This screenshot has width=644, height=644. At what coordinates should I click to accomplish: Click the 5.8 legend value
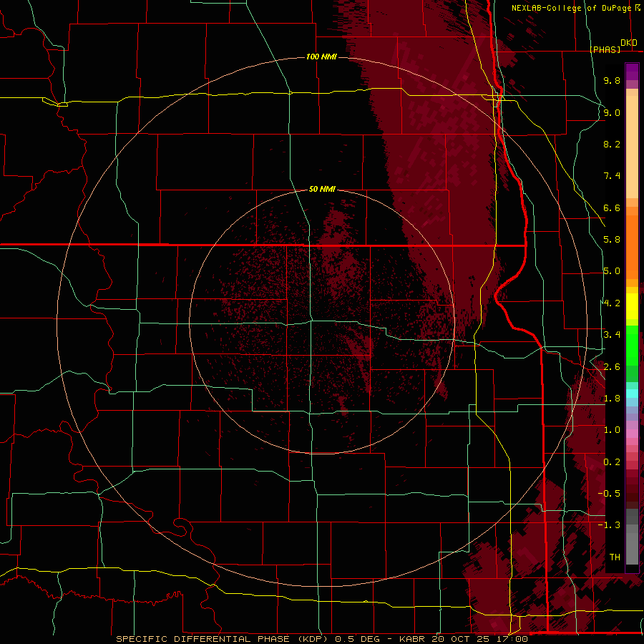(612, 240)
